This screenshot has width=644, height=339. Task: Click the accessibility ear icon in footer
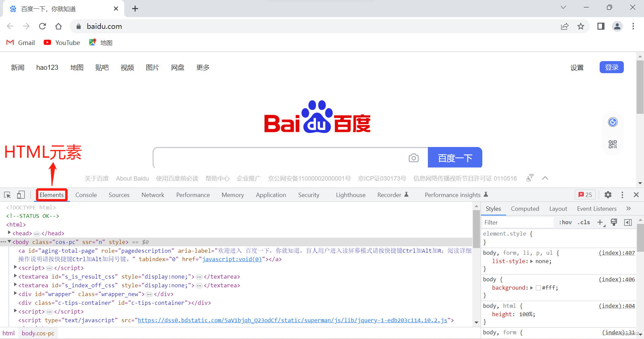pos(530,178)
